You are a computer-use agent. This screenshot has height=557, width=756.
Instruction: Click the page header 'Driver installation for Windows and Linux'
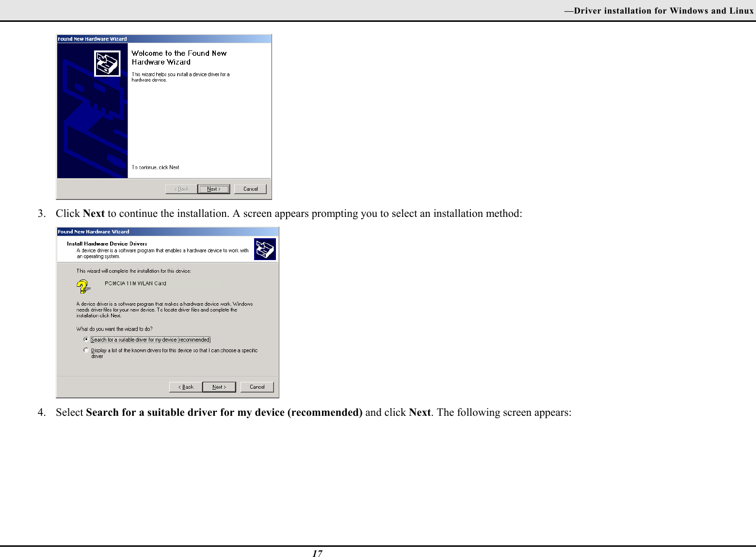pyautogui.click(x=659, y=11)
